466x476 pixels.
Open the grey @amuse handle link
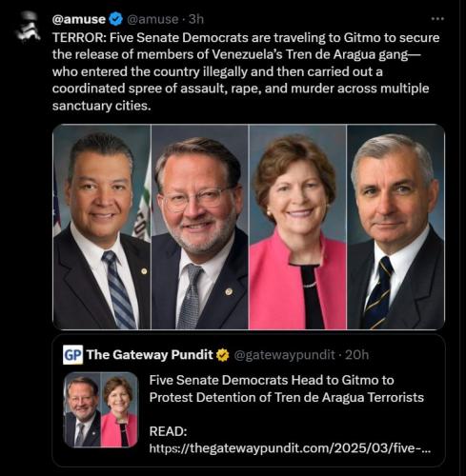tap(152, 19)
